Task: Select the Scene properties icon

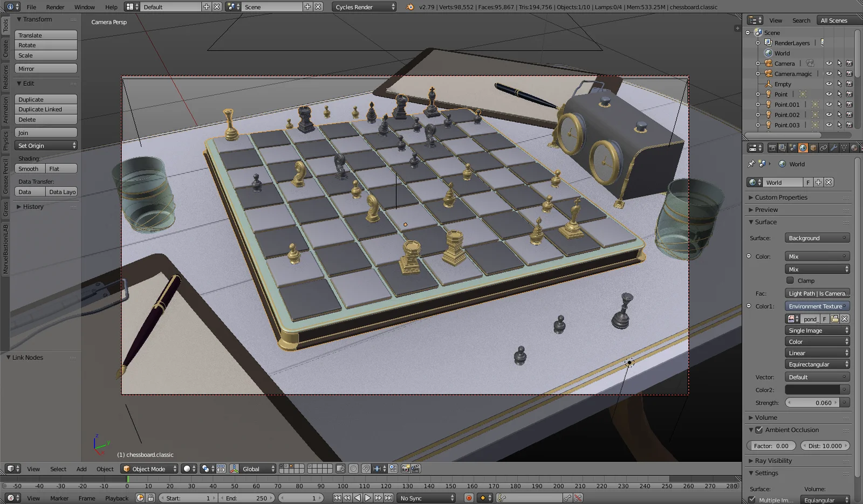Action: click(x=792, y=147)
